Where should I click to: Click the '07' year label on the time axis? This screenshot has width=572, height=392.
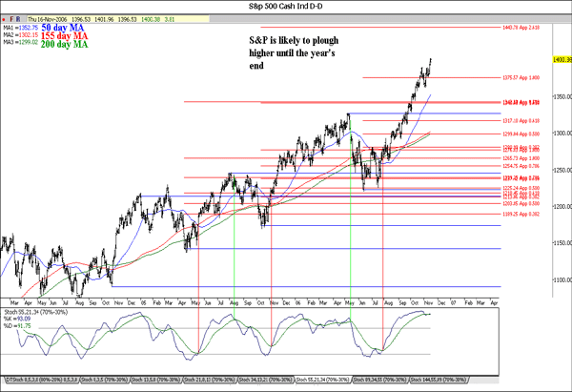point(454,303)
